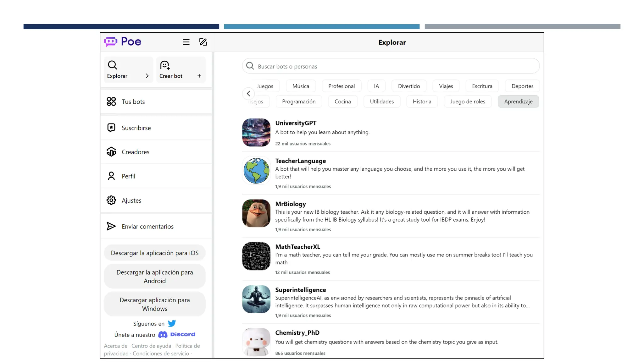This screenshot has height=362, width=644.
Task: Select the Programación category chip
Action: point(298,101)
